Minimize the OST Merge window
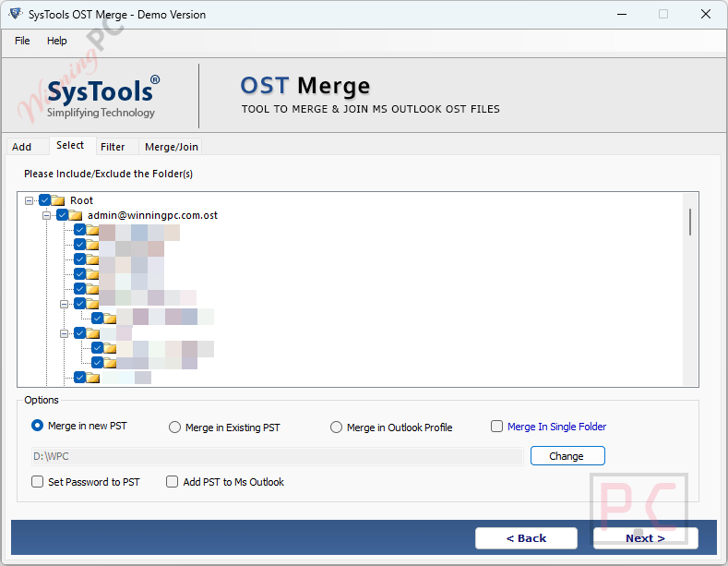This screenshot has height=566, width=728. 622,14
